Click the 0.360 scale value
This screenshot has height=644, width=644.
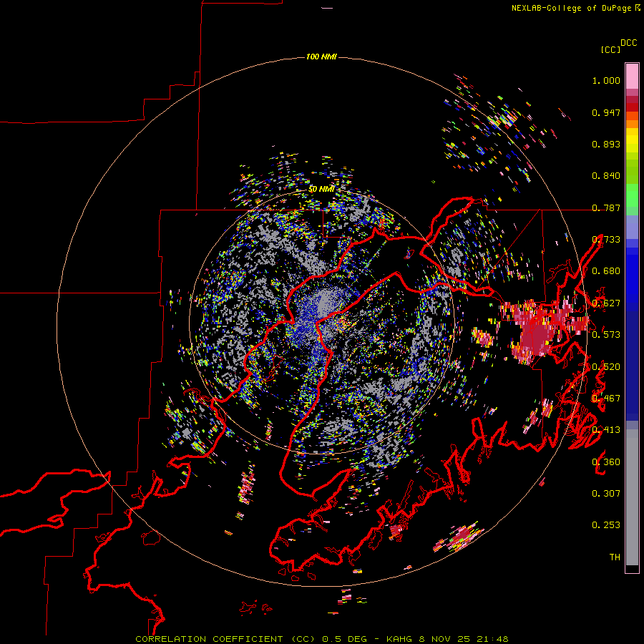606,462
